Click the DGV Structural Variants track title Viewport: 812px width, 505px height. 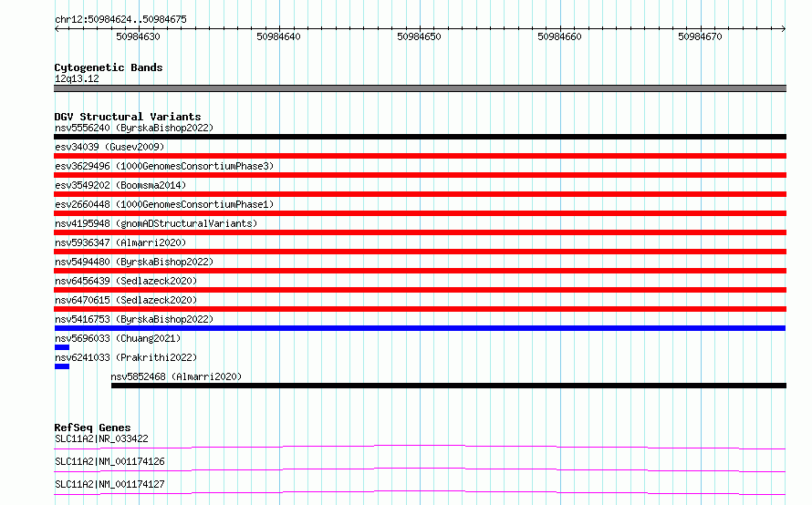[128, 117]
